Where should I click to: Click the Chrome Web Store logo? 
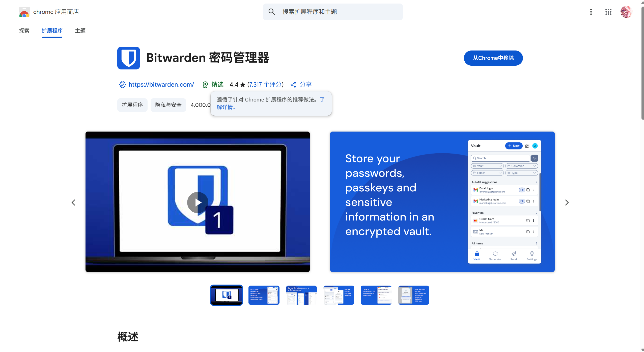24,12
